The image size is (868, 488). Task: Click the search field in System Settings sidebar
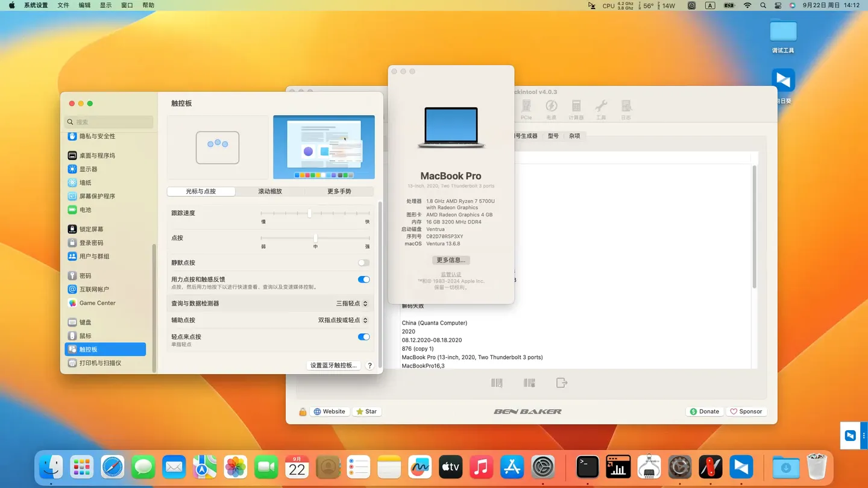pyautogui.click(x=108, y=122)
